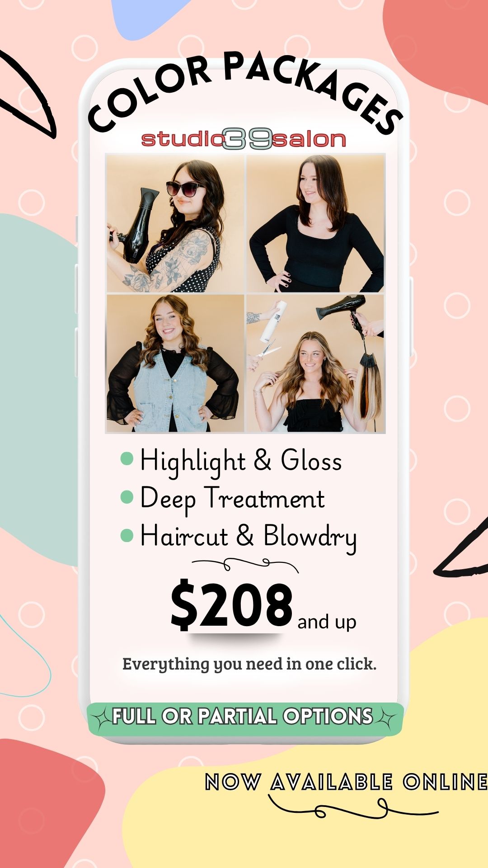Select the woman with sunglasses photo
The width and height of the screenshot is (488, 868).
click(175, 223)
